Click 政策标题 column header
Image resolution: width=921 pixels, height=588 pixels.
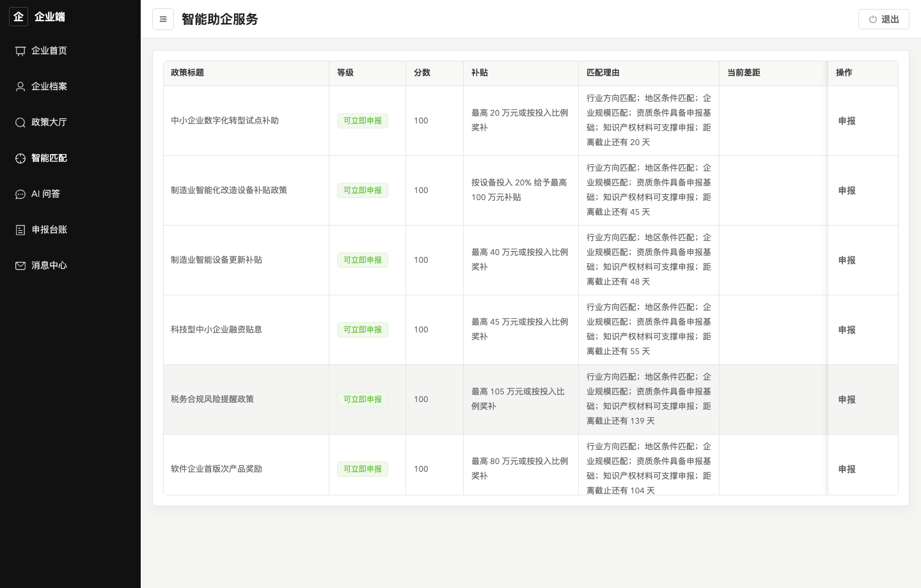tap(246, 73)
